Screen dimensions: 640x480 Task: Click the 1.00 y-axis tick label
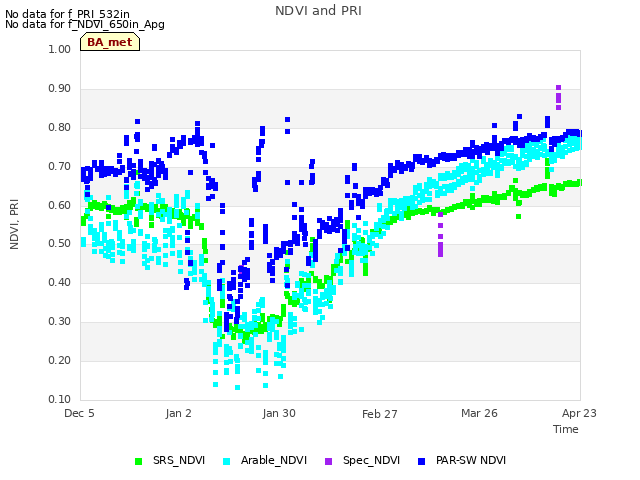[60, 49]
